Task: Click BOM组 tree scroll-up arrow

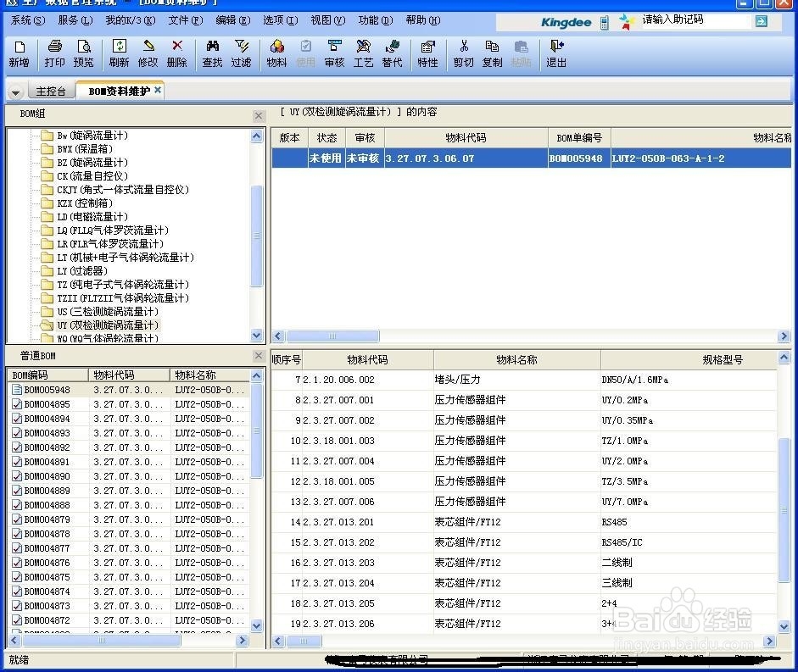Action: [x=257, y=136]
